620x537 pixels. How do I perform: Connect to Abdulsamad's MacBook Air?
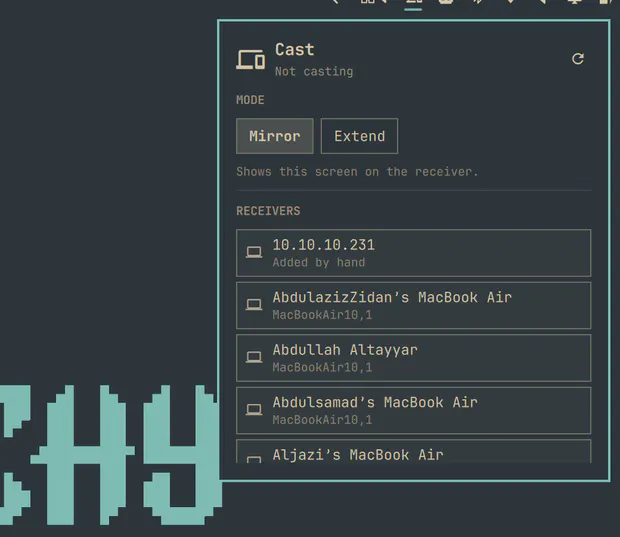[x=414, y=410]
